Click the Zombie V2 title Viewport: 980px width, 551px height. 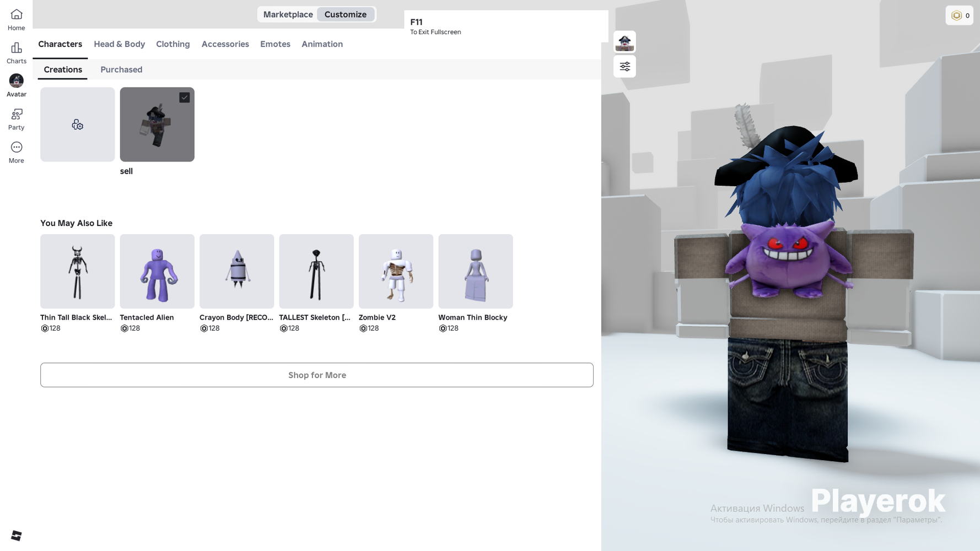click(x=377, y=317)
